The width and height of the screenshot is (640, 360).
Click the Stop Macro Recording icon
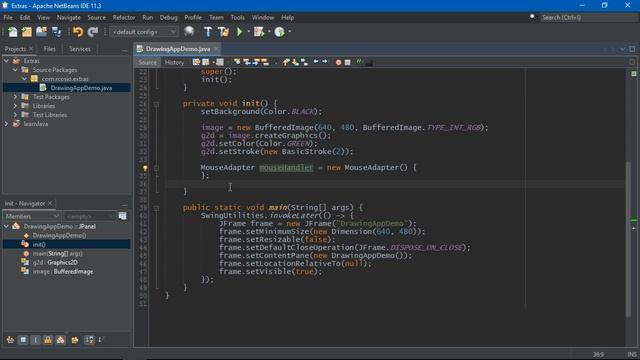pos(347,62)
